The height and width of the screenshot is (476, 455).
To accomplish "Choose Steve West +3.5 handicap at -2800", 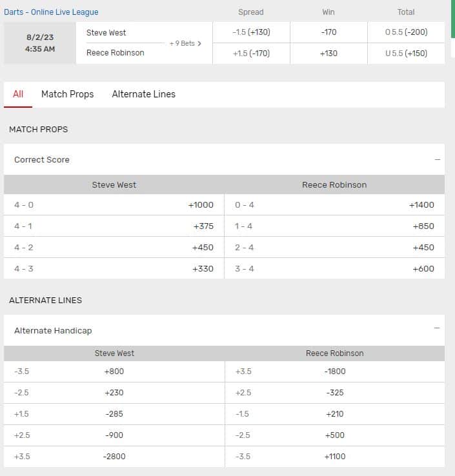I will (x=114, y=457).
